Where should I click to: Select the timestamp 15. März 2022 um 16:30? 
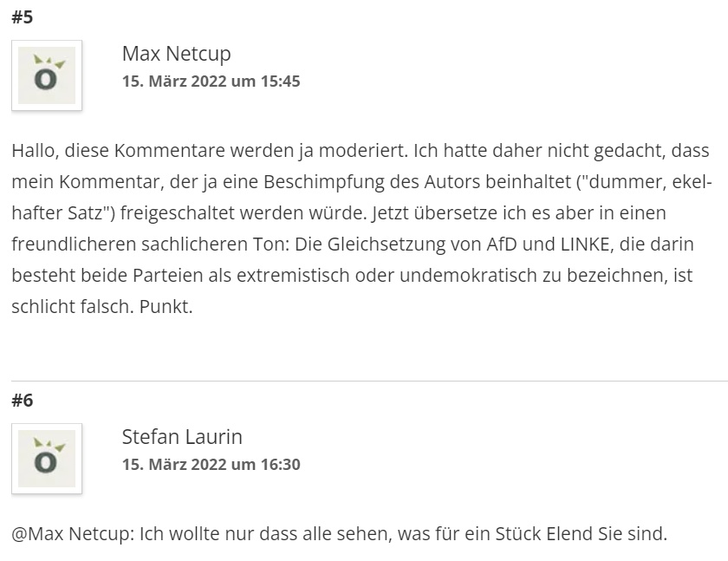pyautogui.click(x=211, y=465)
